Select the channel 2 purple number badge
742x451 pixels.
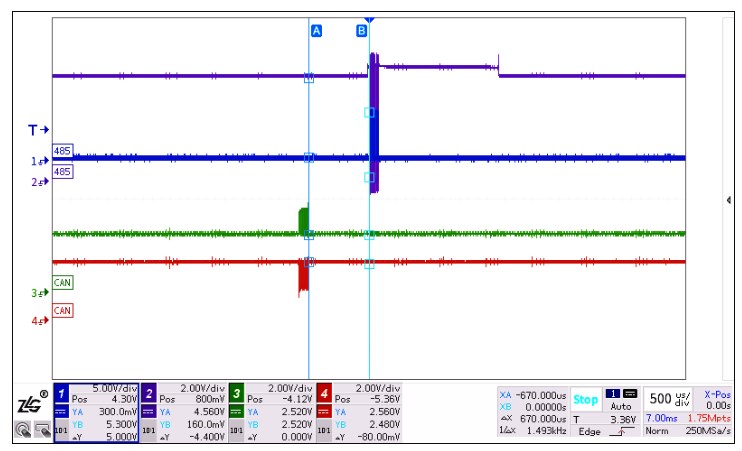pos(149,393)
